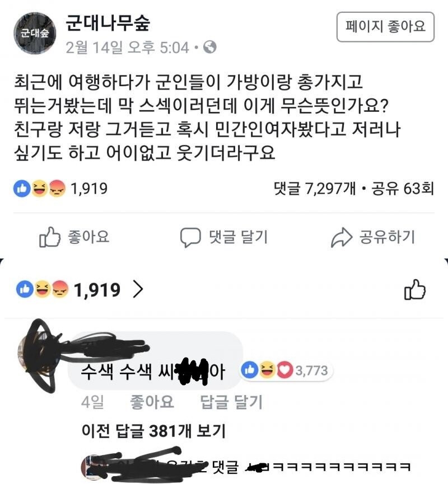Click the post's angry reaction emoji
Viewport: 448px width, 484px height.
[x=57, y=189]
